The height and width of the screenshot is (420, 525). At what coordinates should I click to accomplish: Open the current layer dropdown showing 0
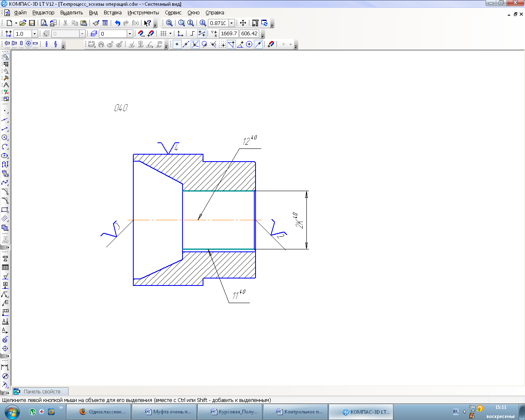[130, 34]
